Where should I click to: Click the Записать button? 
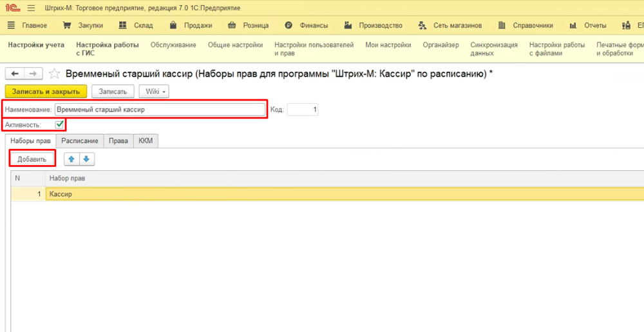click(113, 92)
